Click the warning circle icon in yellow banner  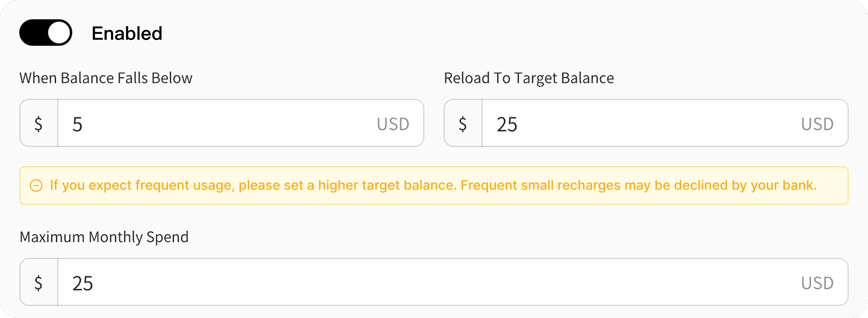click(36, 185)
